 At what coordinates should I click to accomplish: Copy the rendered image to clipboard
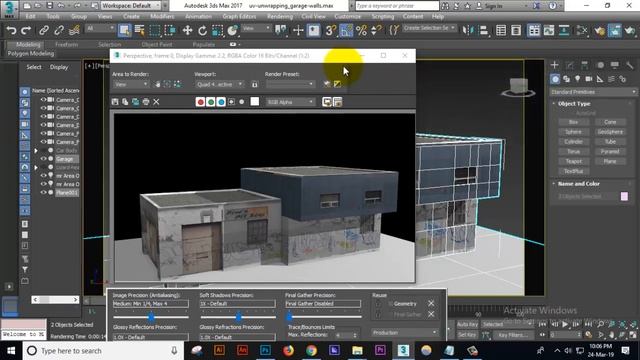coord(125,102)
